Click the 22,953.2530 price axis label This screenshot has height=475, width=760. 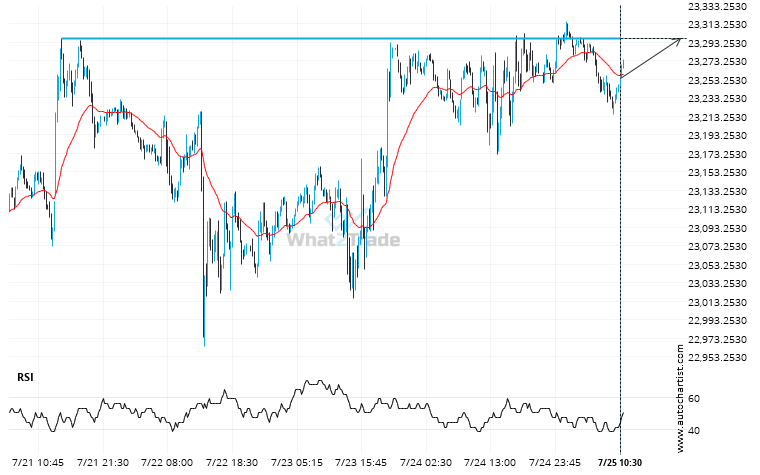tap(717, 358)
